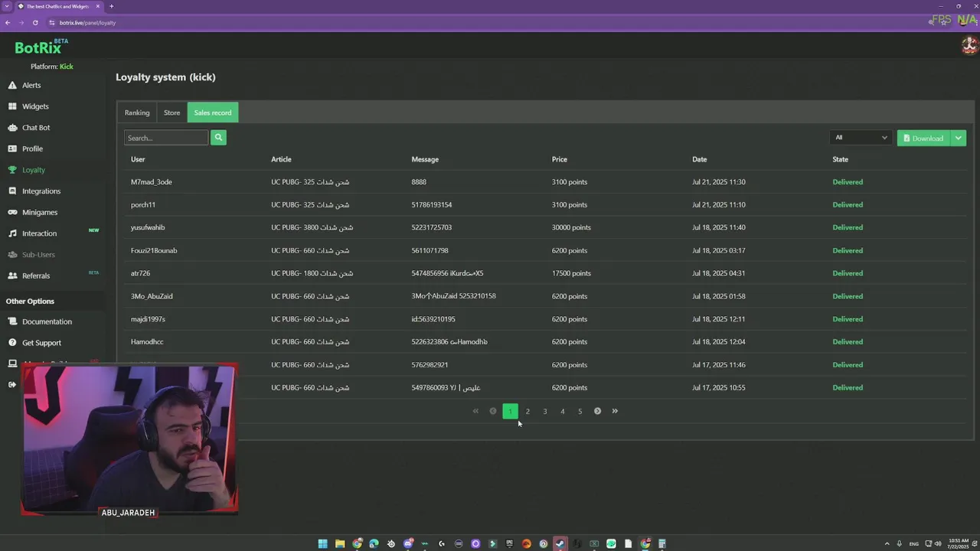980x551 pixels.
Task: Switch to the Store tab
Action: pos(171,112)
